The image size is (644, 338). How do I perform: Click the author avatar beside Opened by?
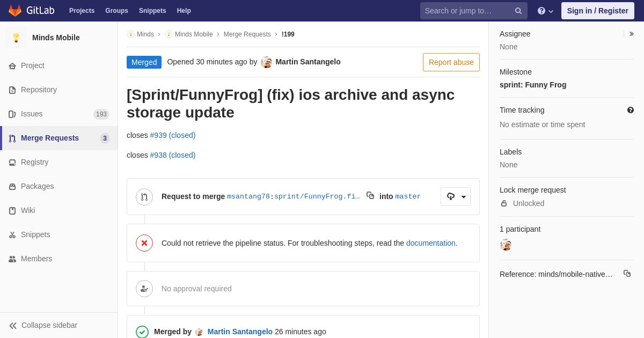point(267,62)
